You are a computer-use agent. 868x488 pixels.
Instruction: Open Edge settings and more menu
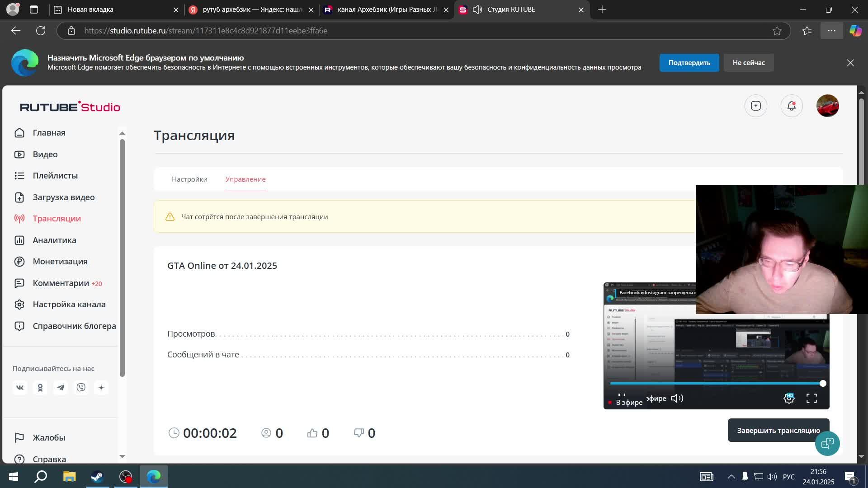831,31
